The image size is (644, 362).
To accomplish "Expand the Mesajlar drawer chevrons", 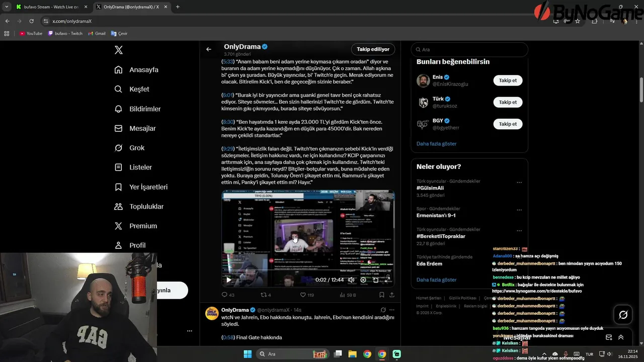I will [x=621, y=337].
